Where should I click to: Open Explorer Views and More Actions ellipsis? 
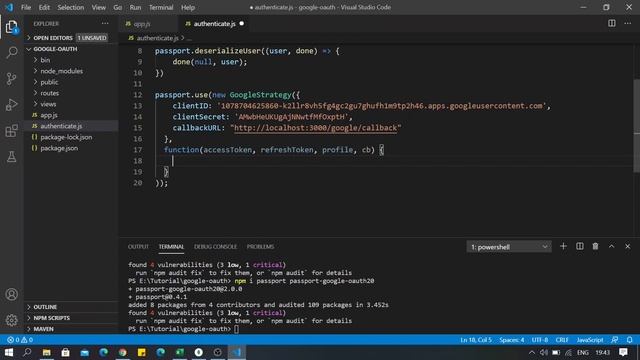coord(105,24)
